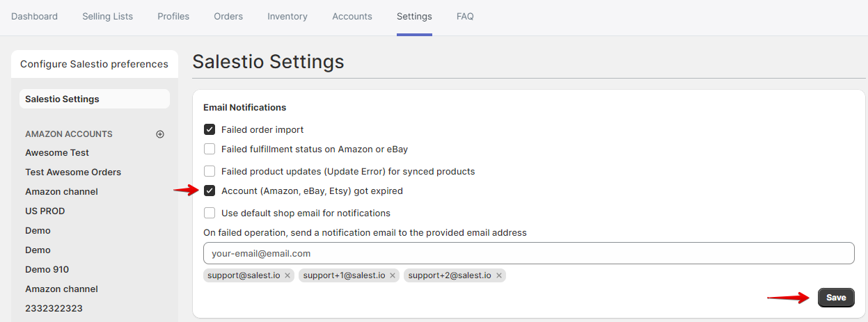
Task: Switch to the Profiles tab
Action: (x=173, y=16)
